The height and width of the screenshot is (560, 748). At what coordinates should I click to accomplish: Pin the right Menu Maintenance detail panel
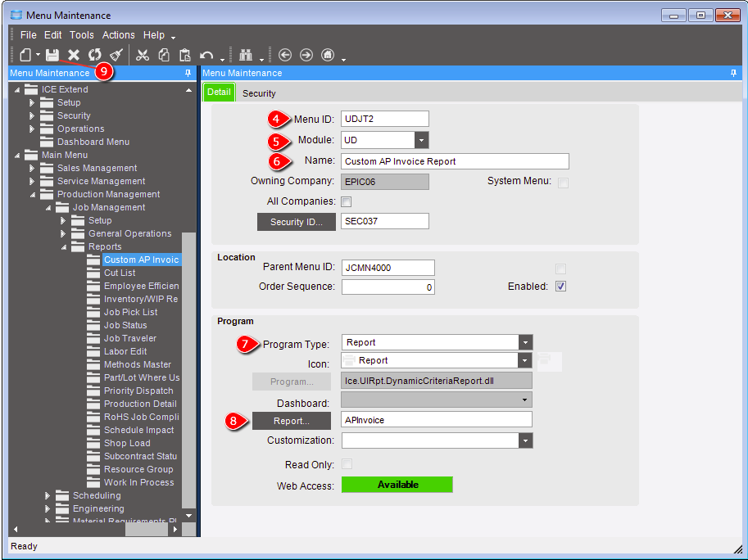734,73
